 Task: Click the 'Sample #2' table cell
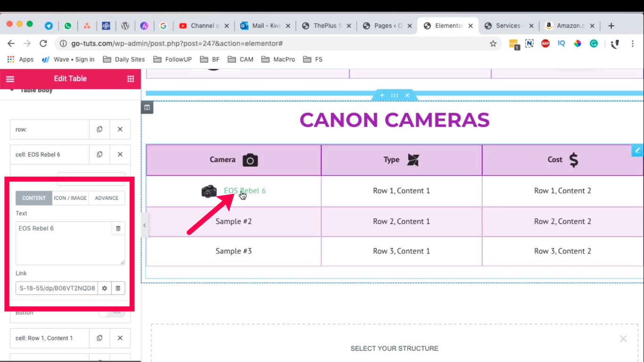(x=234, y=222)
